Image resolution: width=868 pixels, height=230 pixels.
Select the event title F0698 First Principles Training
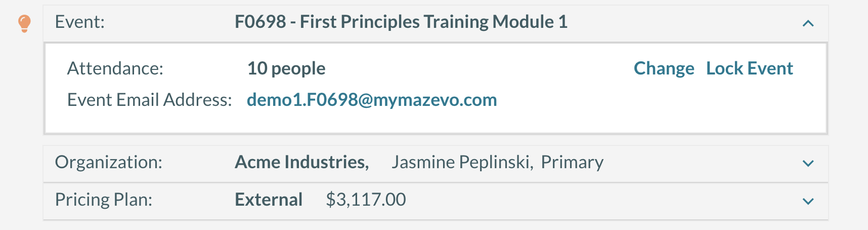[401, 22]
